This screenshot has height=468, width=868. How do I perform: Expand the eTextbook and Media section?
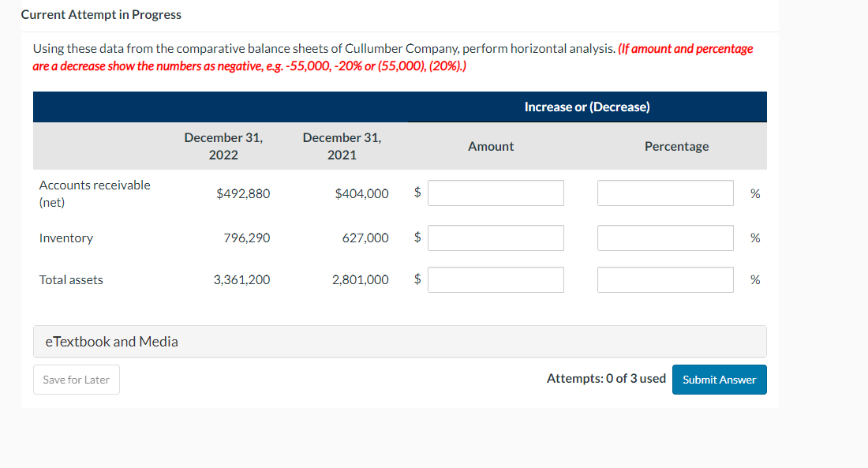[x=110, y=341]
